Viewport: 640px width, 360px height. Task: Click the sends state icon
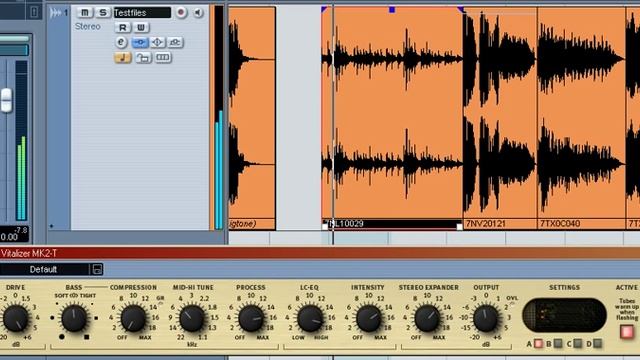(175, 42)
